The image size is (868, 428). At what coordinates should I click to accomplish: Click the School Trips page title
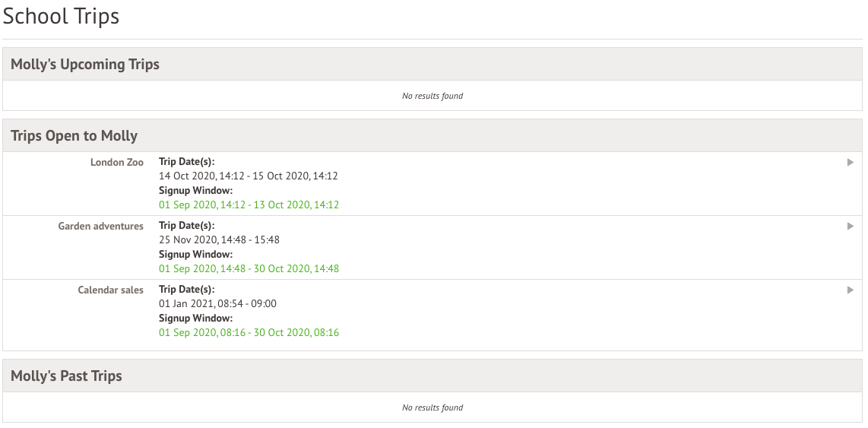click(62, 16)
